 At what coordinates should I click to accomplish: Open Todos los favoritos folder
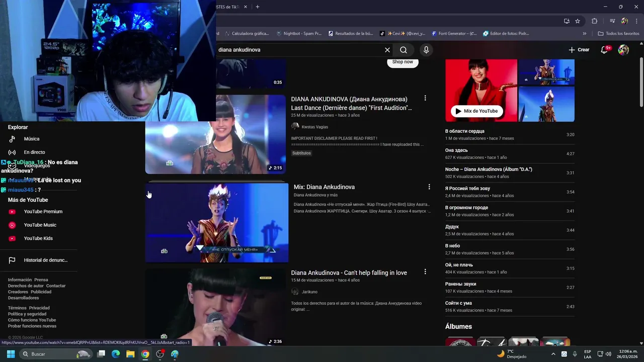619,34
